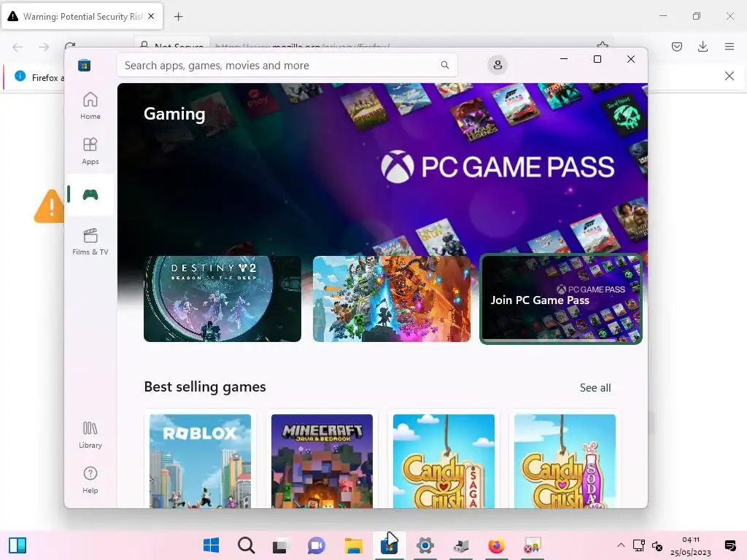Select the Firefox Warning: Potential Security Risk tab

[x=82, y=17]
